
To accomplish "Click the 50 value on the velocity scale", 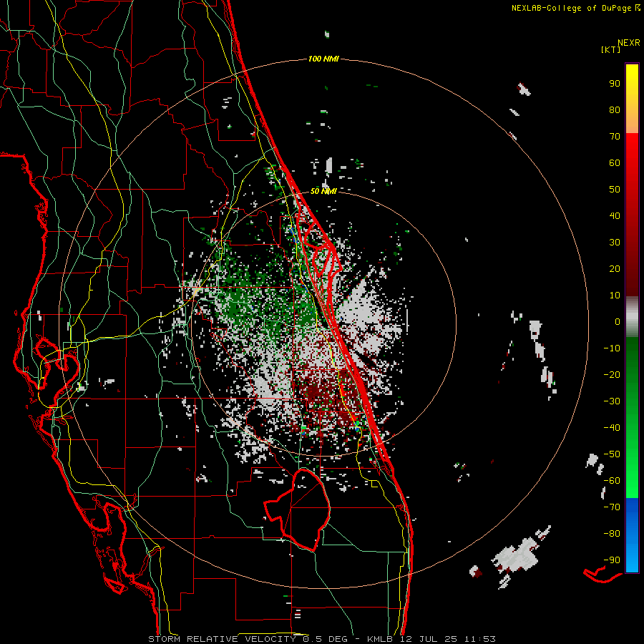I will point(615,190).
